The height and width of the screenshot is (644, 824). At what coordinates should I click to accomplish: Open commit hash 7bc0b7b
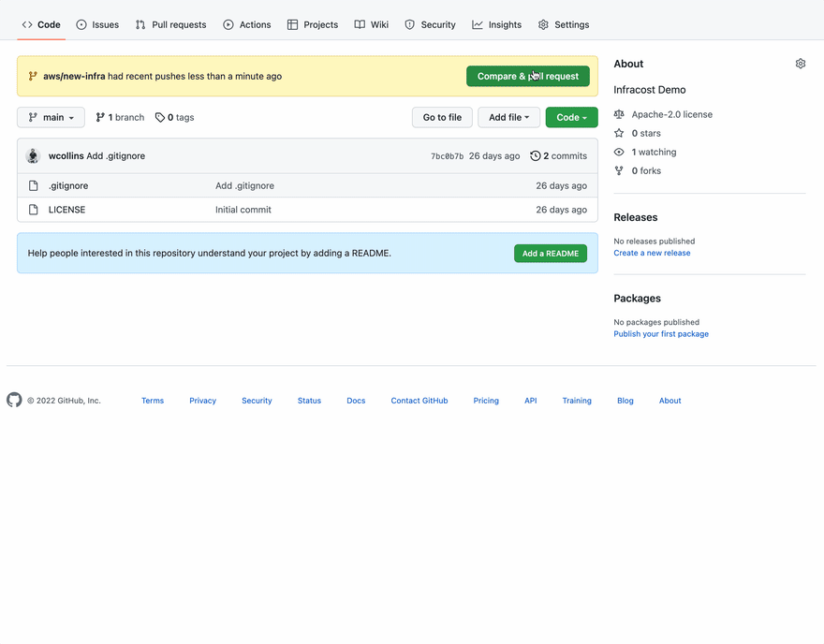[x=448, y=156]
